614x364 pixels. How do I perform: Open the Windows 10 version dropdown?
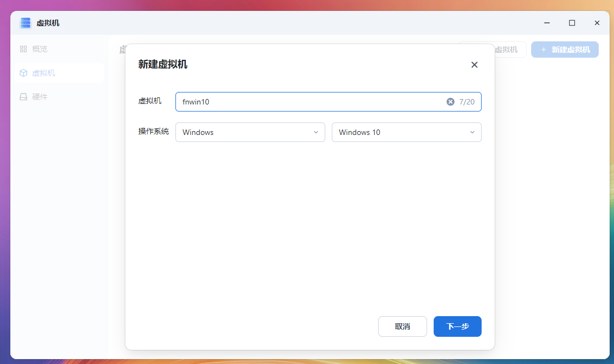(x=406, y=132)
